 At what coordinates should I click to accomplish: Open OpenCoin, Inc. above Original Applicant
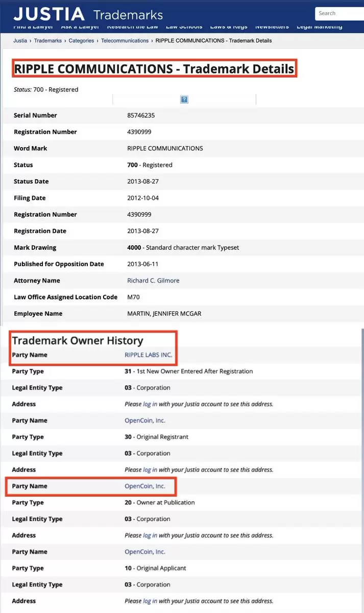pos(145,552)
